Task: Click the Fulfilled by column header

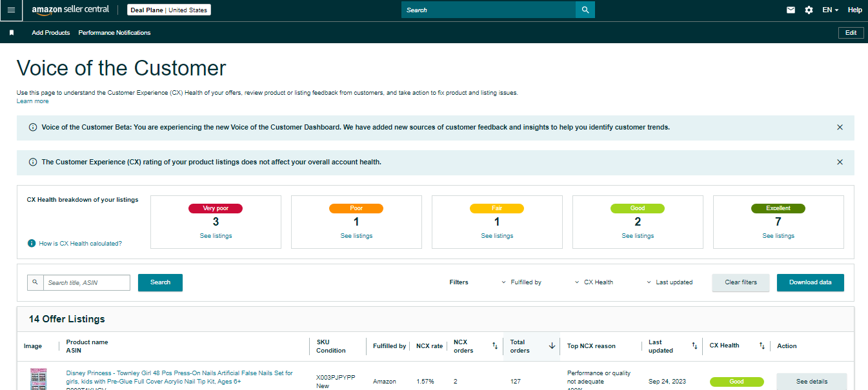Action: (390, 346)
